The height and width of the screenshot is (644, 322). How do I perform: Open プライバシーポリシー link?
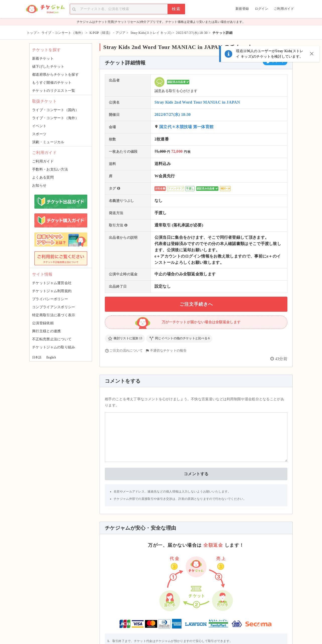(x=50, y=299)
